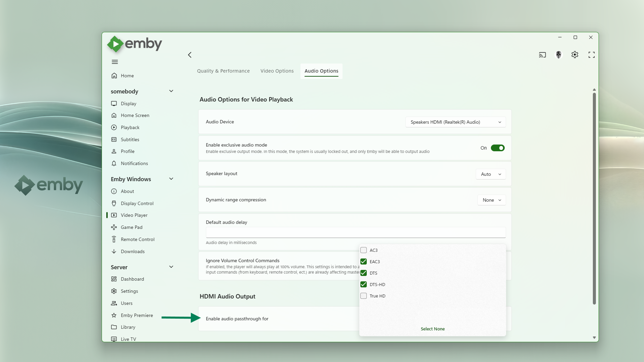Open the hamburger navigation menu

(115, 62)
